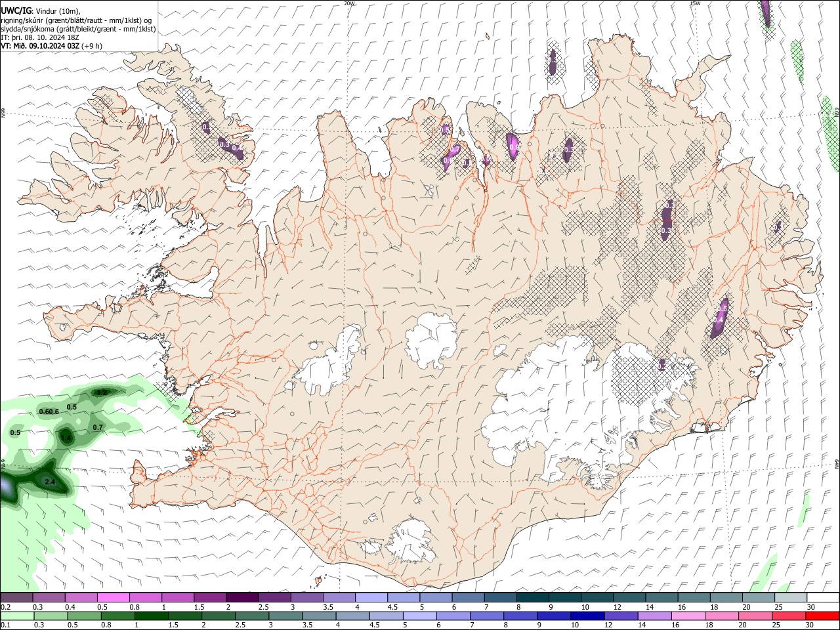Click the '0.2' label on purple snow scale
This screenshot has height=630, width=840.
click(x=6, y=607)
